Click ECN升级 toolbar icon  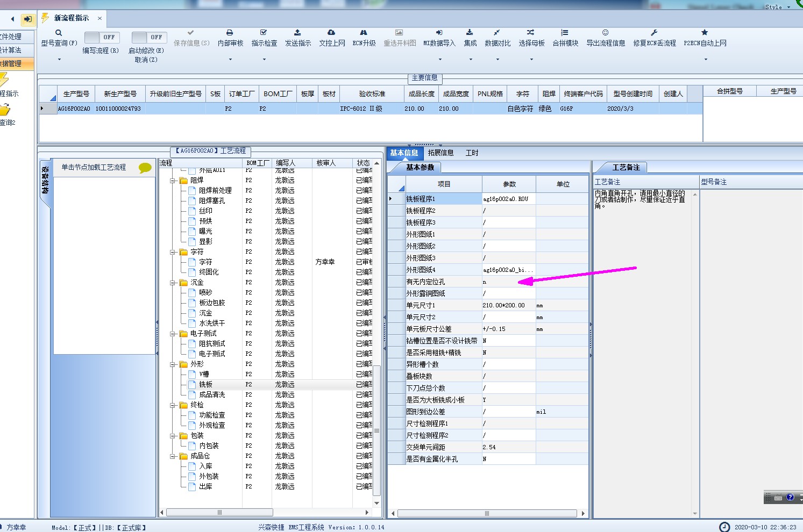pos(364,33)
